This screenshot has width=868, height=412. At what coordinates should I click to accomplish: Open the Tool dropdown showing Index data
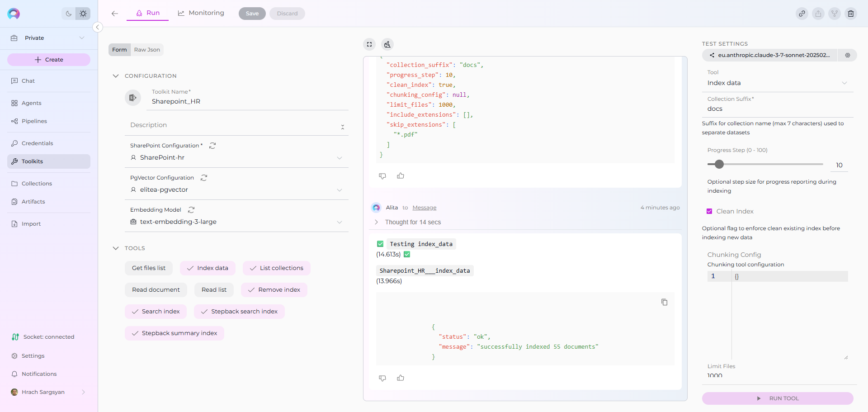(x=777, y=83)
